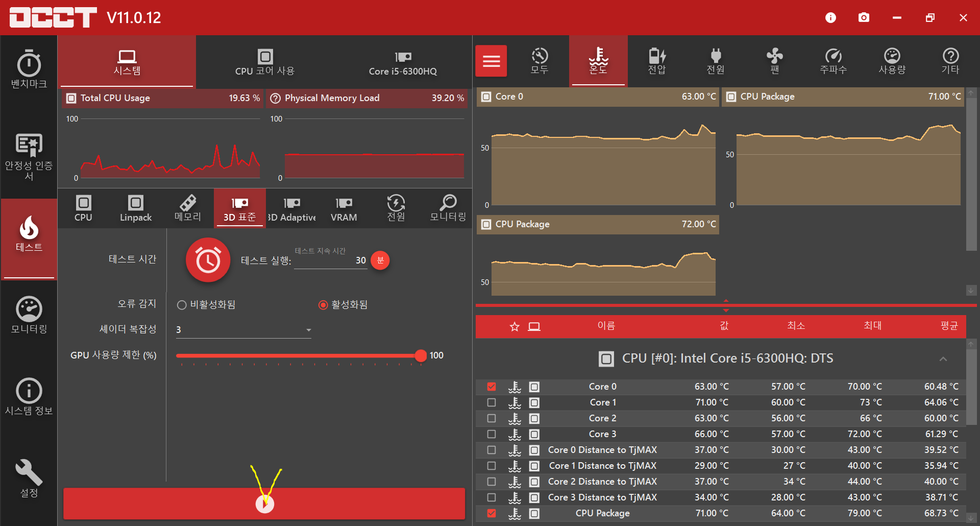
Task: Click the star favorites column header
Action: [x=514, y=326]
